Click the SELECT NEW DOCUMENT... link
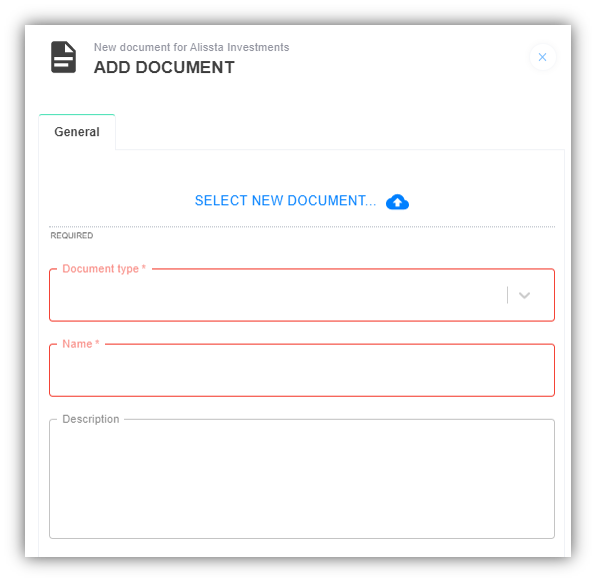 (x=285, y=201)
